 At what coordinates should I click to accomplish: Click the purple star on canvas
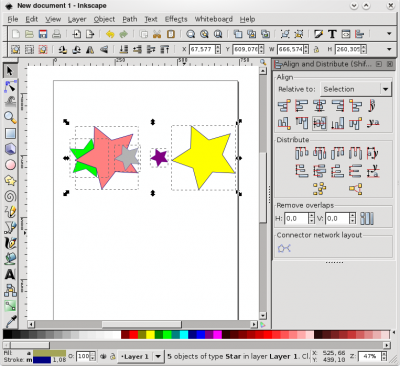[159, 158]
